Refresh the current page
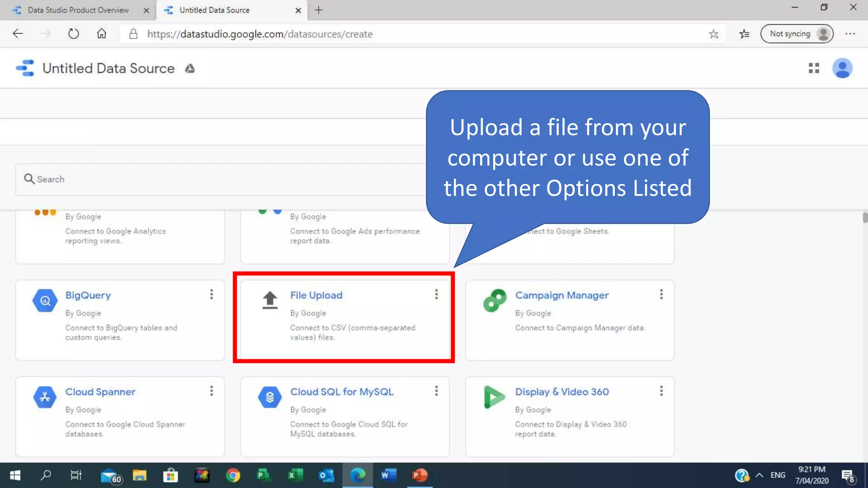Screen dimensions: 868x488 click(x=73, y=34)
